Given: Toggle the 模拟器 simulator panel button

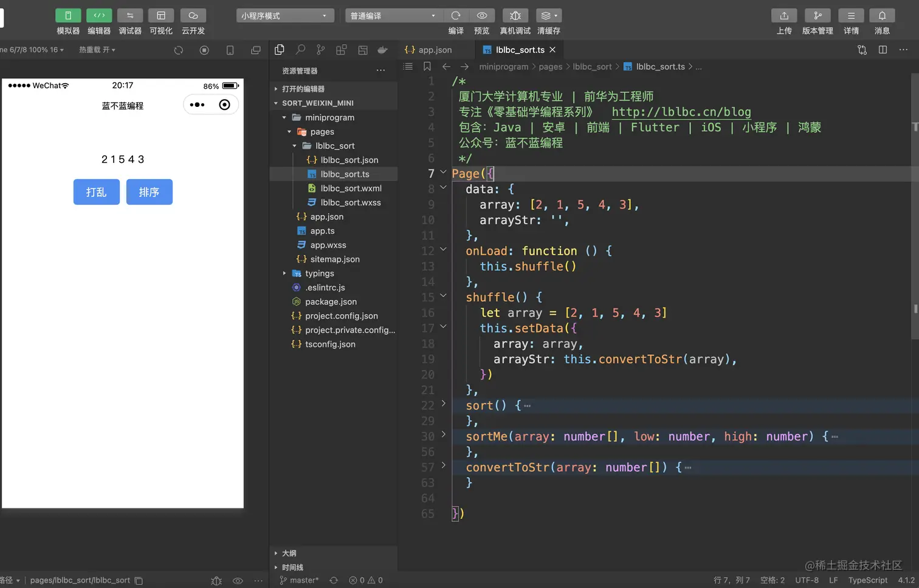Looking at the screenshot, I should click(68, 15).
